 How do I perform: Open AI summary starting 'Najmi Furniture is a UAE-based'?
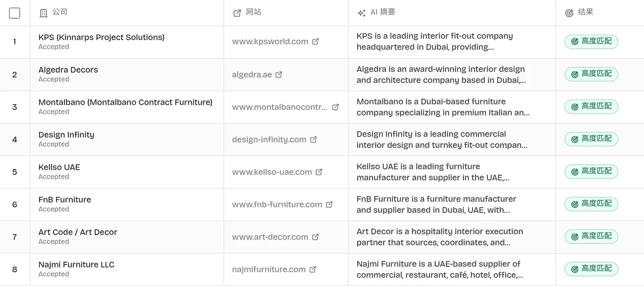(440, 270)
